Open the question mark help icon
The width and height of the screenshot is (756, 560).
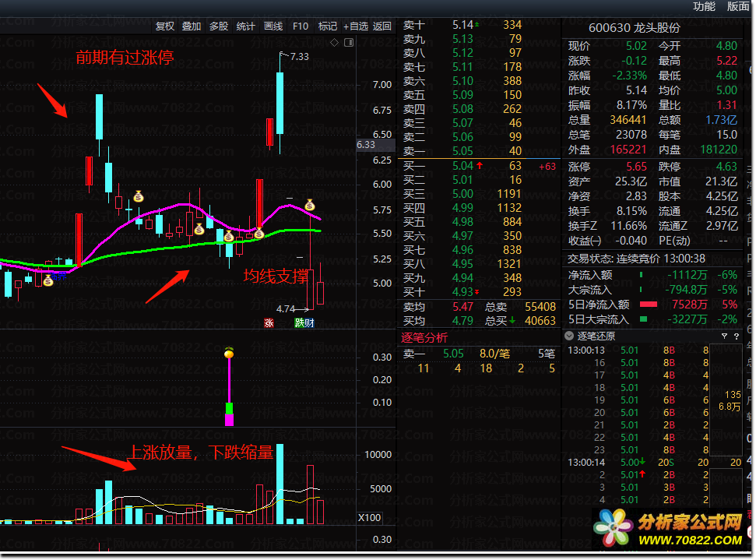[737, 336]
